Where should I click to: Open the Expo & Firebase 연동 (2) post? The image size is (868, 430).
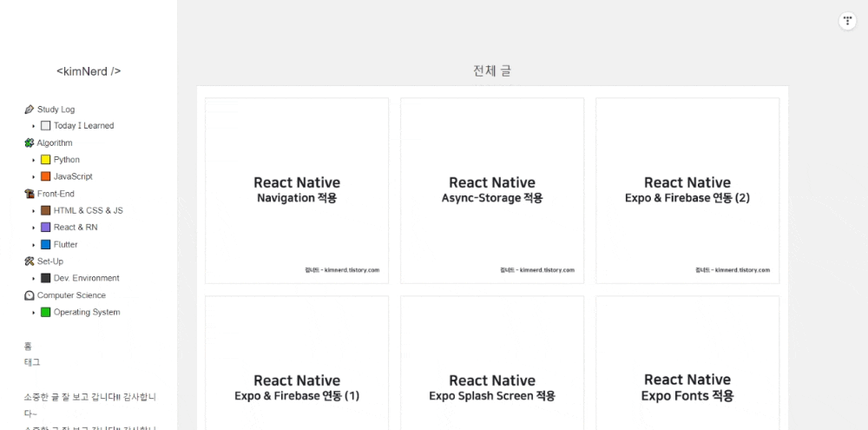(x=687, y=190)
